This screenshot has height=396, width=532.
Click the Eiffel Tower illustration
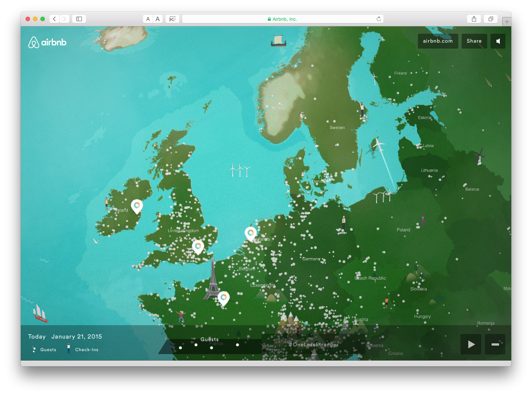(212, 279)
